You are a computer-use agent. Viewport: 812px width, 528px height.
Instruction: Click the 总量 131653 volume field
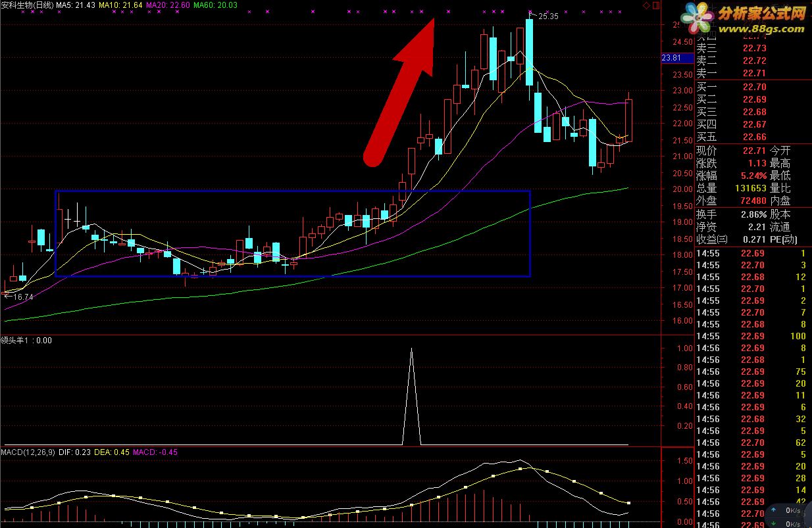point(732,188)
